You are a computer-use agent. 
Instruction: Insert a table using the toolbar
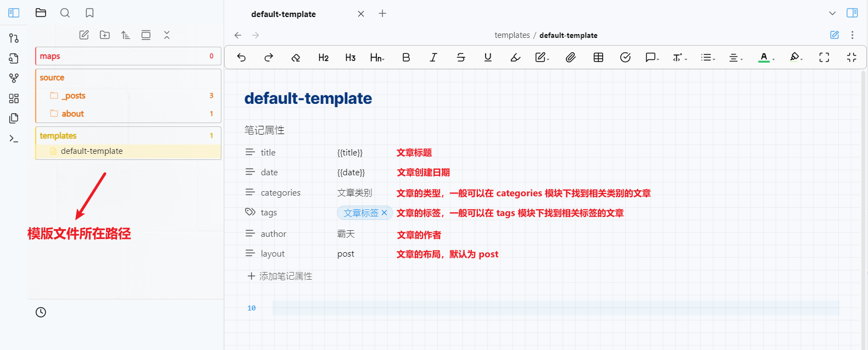(598, 57)
